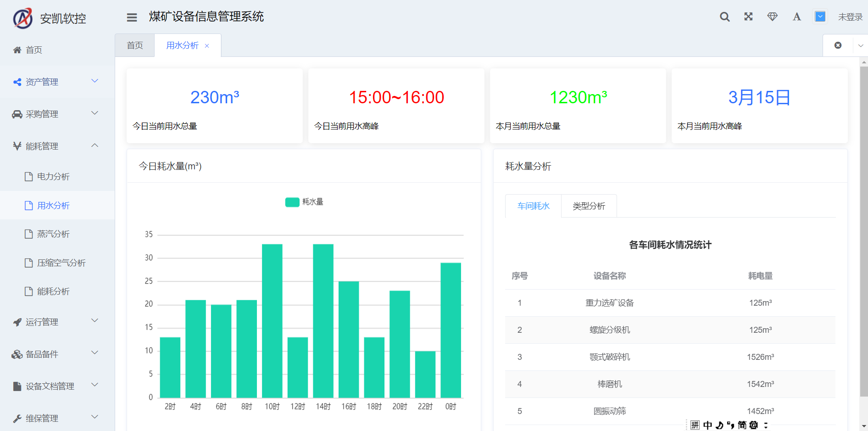The width and height of the screenshot is (868, 431).
Task: Click the diamond theme icon
Action: pyautogui.click(x=773, y=17)
